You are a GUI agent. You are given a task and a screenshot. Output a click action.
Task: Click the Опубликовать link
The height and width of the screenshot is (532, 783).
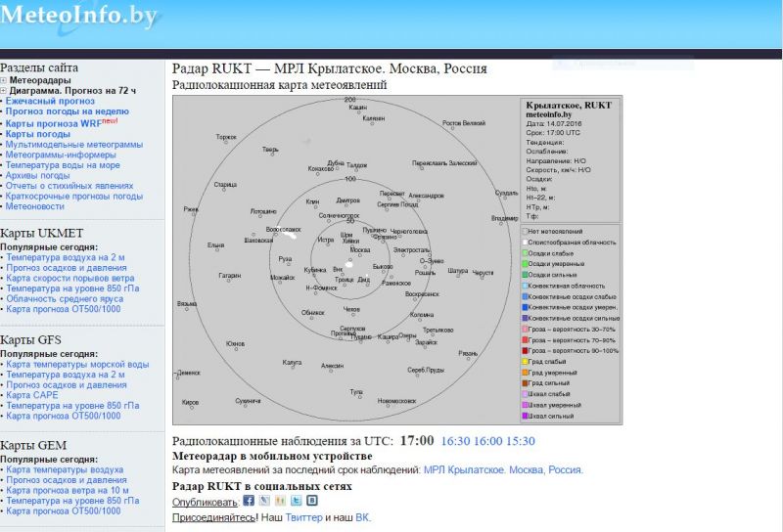205,502
